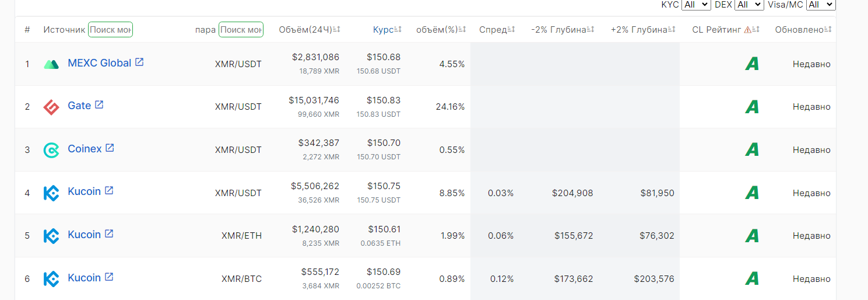Open the Coinex exchange link

[85, 149]
